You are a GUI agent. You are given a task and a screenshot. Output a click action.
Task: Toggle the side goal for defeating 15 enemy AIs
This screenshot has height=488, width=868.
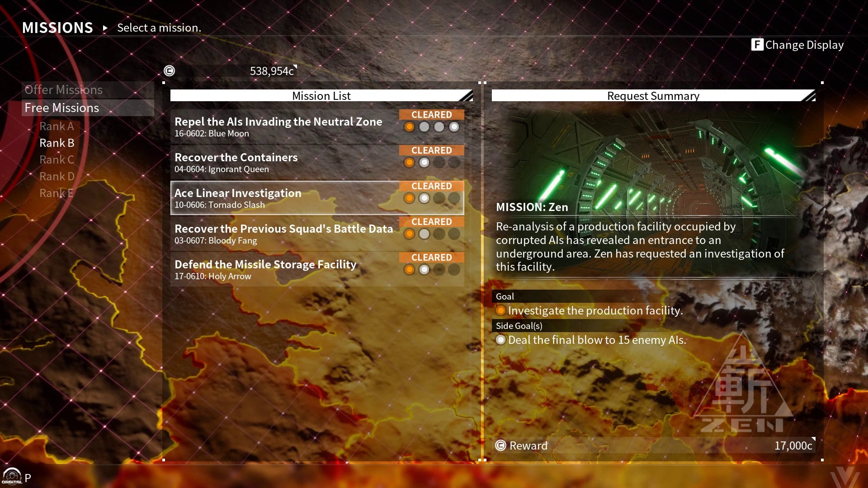[500, 340]
